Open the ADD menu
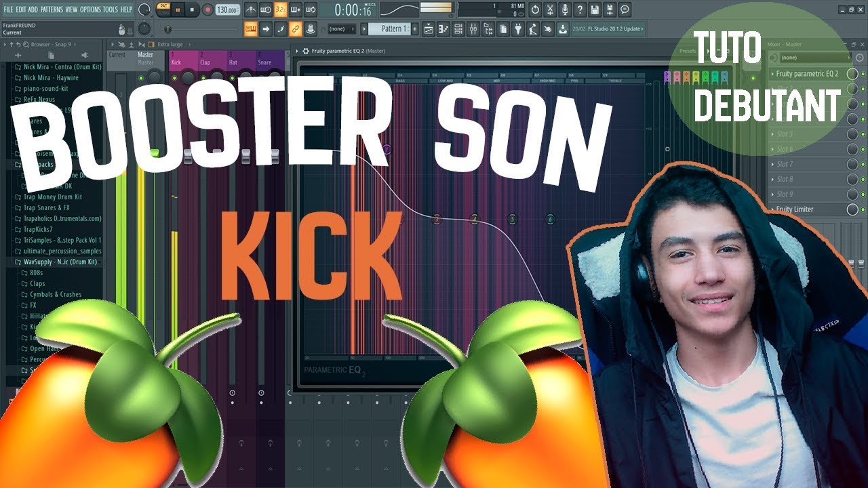The height and width of the screenshot is (488, 868). point(33,9)
